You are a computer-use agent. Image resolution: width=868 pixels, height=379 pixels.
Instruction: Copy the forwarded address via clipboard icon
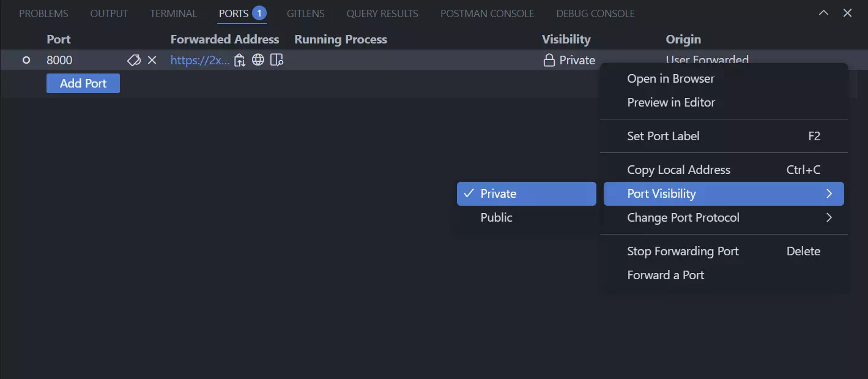coord(240,60)
